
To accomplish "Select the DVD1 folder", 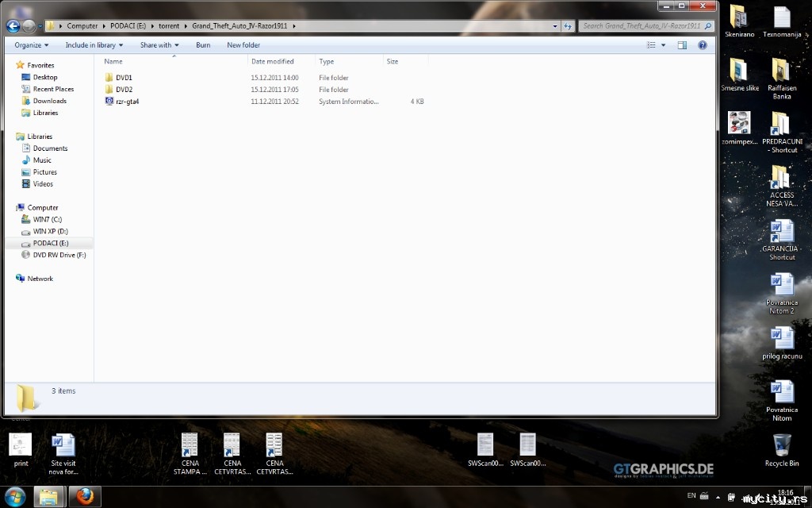I will (x=124, y=78).
